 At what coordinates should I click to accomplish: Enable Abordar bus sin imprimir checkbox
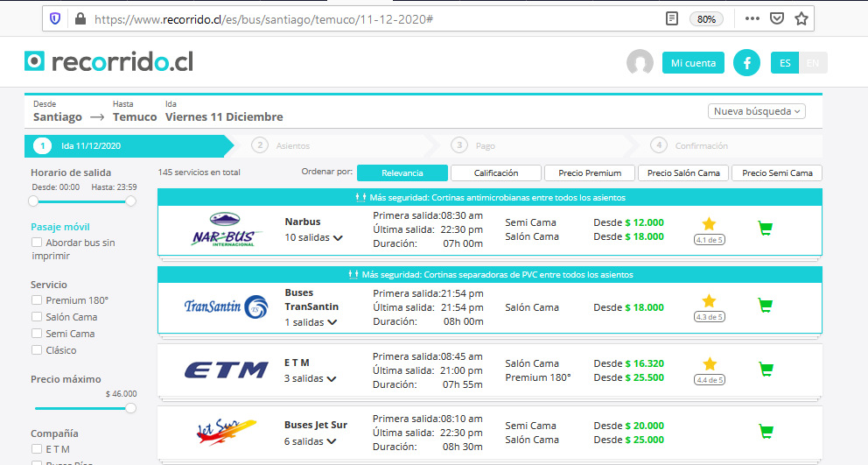[37, 243]
